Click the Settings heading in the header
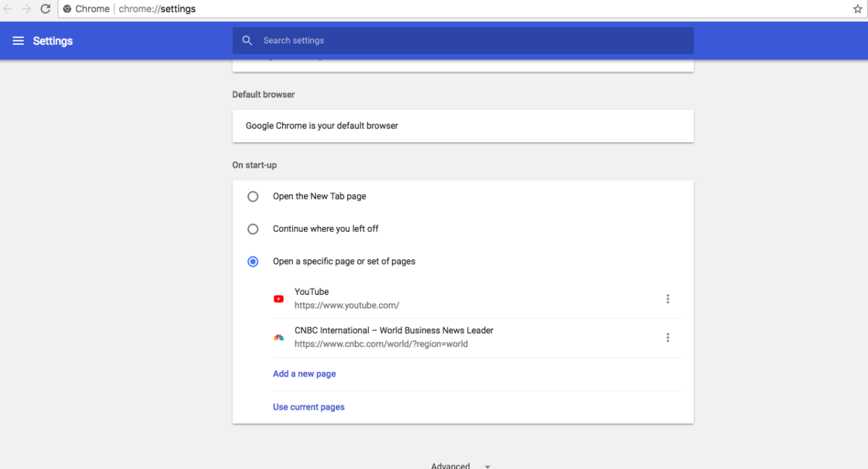This screenshot has height=469, width=868. [x=53, y=40]
